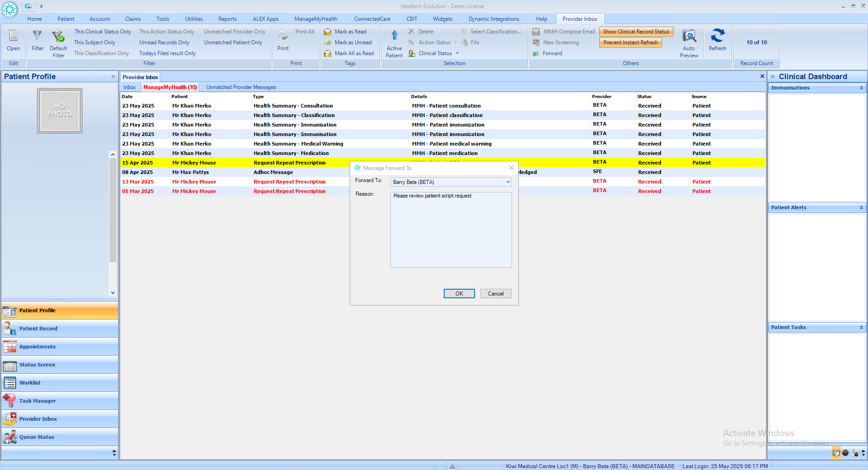
Task: Click into the Reason text field
Action: (x=451, y=230)
